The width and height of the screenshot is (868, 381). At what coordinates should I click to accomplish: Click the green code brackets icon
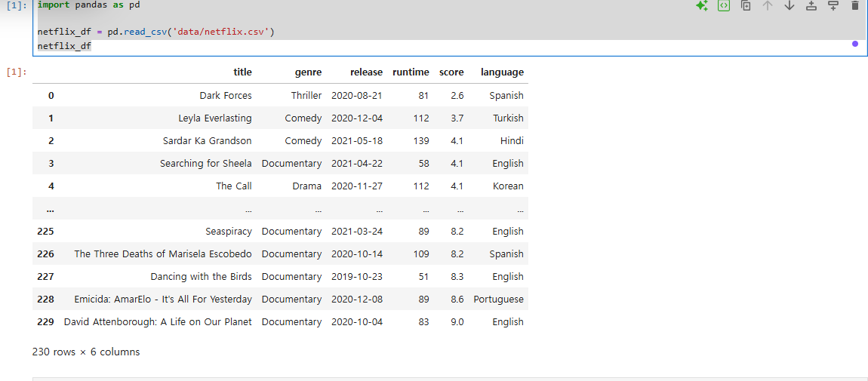tap(724, 5)
